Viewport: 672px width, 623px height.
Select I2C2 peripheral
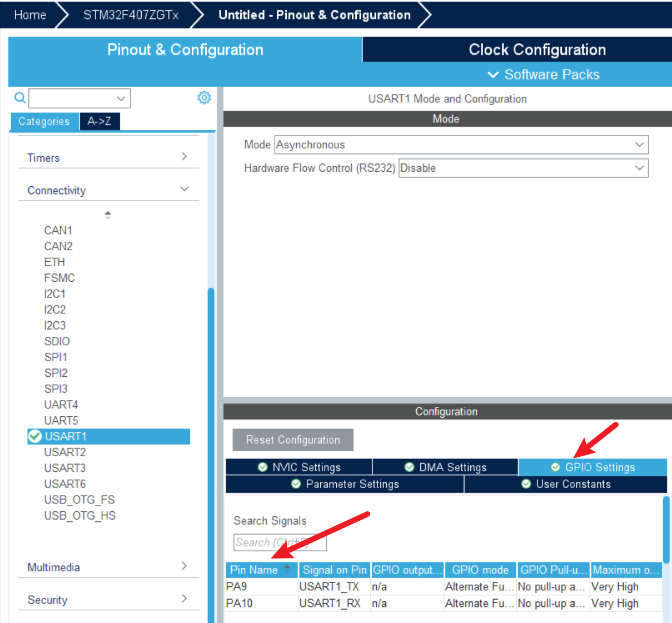55,310
